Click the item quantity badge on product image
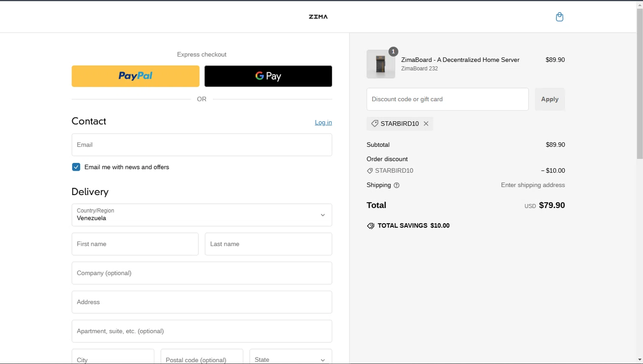This screenshot has height=364, width=643. click(x=393, y=51)
